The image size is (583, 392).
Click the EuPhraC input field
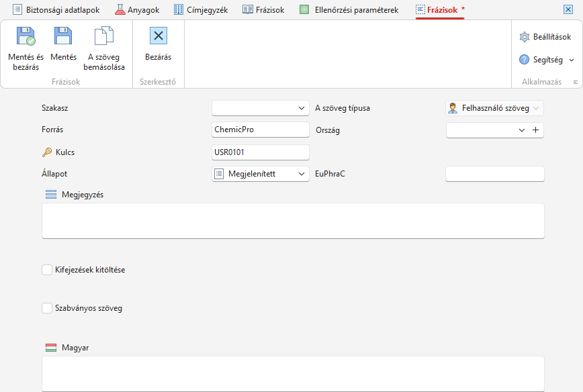[x=495, y=174]
